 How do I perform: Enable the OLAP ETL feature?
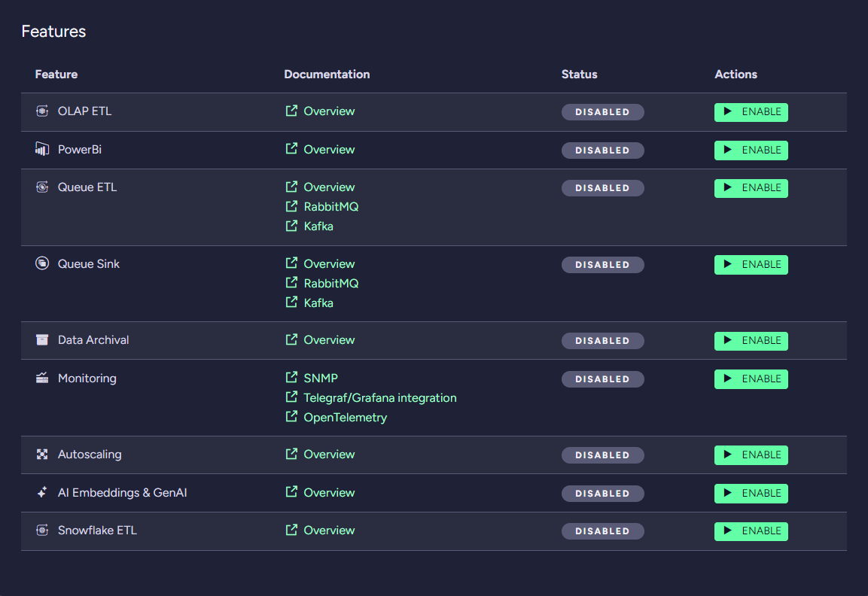751,112
